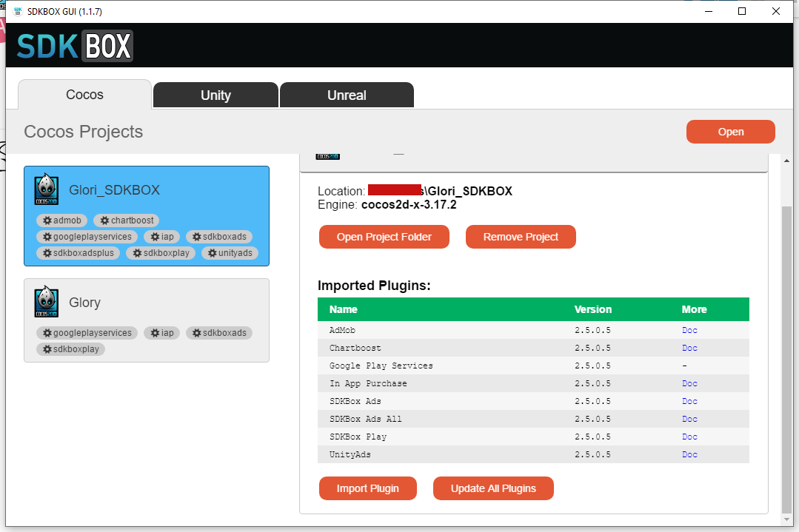799x532 pixels.
Task: Select the Glory project name
Action: [x=84, y=303]
